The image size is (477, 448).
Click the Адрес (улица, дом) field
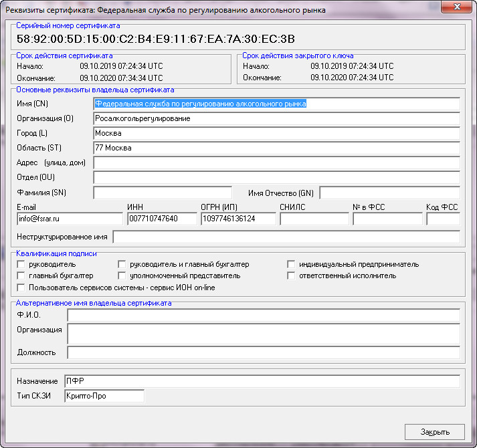[x=276, y=162]
